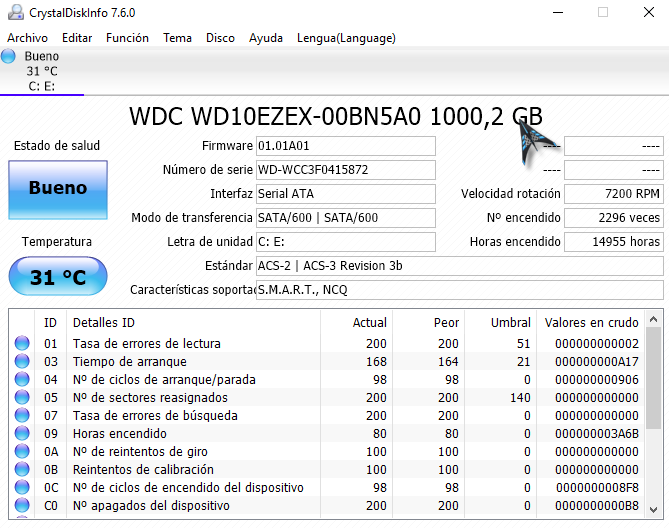This screenshot has height=528, width=669.
Task: Click the attribute list scrollbar thumb
Action: (654, 378)
